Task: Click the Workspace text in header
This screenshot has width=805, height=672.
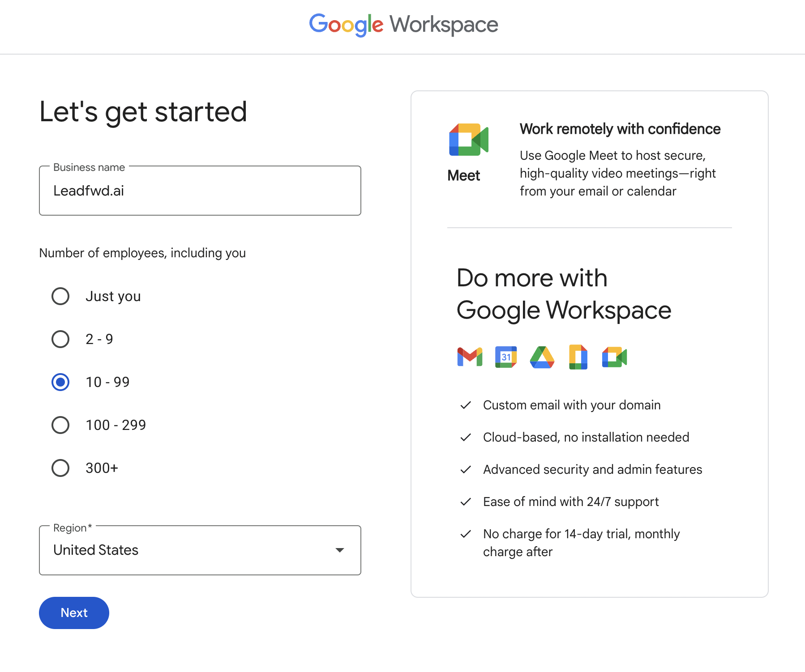Action: (443, 25)
